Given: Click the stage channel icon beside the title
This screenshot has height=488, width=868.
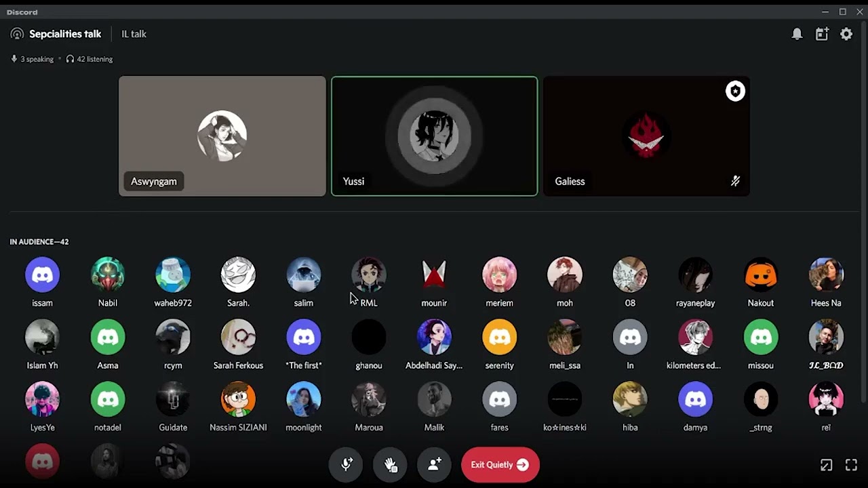Looking at the screenshot, I should [17, 34].
